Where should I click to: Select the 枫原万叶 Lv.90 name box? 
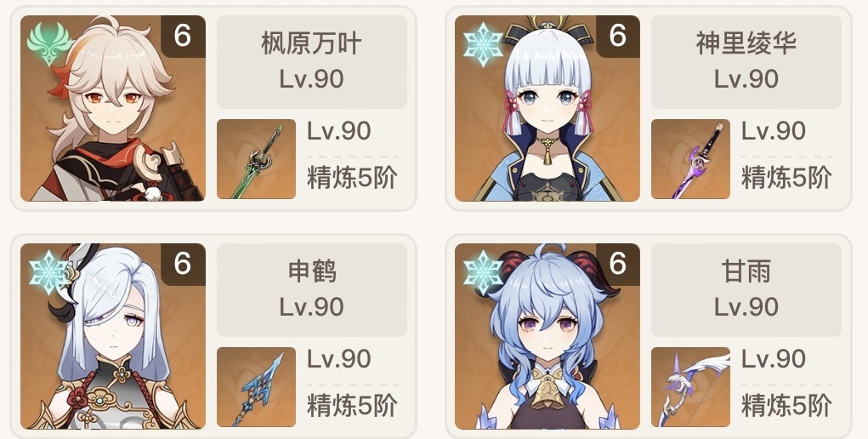pos(312,61)
